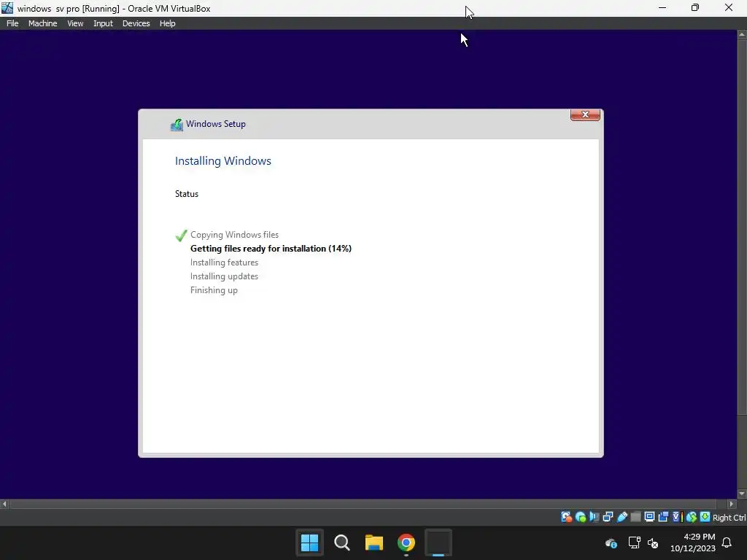Click the horizontal scrollbar right arrow
The width and height of the screenshot is (747, 560).
(x=732, y=504)
